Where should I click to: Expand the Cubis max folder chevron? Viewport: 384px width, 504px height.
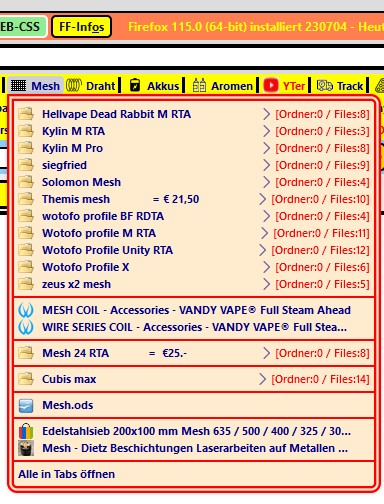(x=262, y=379)
